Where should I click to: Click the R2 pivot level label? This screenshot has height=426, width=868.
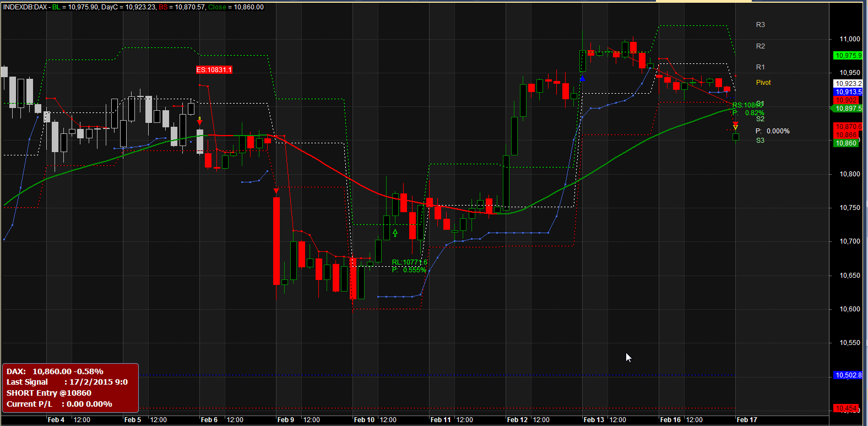tap(761, 46)
